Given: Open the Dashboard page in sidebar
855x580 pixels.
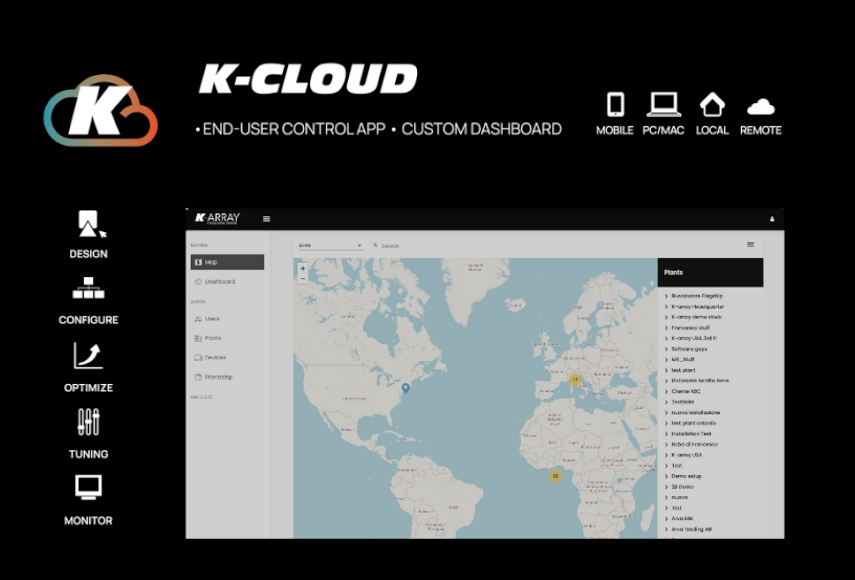Looking at the screenshot, I should coord(215,282).
